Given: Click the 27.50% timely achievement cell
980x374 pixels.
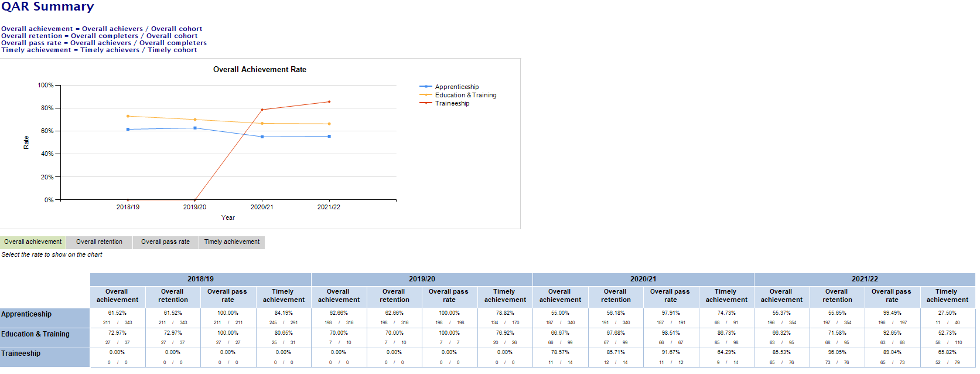Looking at the screenshot, I should [x=947, y=313].
